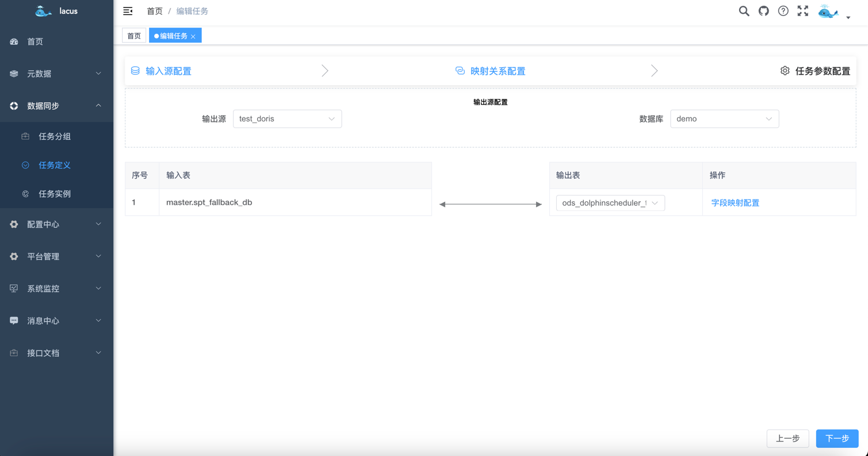
Task: Select 任务定义 submenu item
Action: point(56,165)
